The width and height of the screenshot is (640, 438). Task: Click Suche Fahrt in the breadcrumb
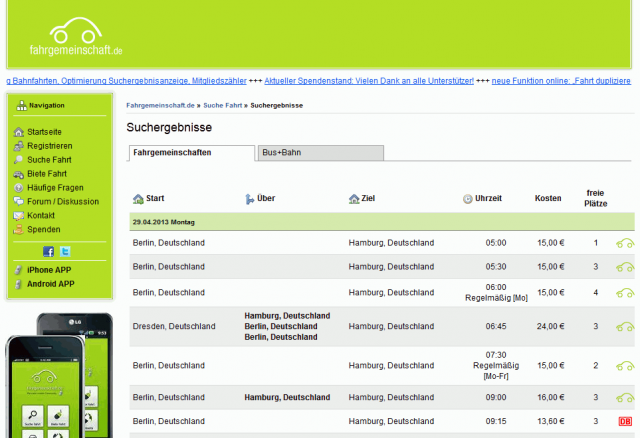point(222,105)
